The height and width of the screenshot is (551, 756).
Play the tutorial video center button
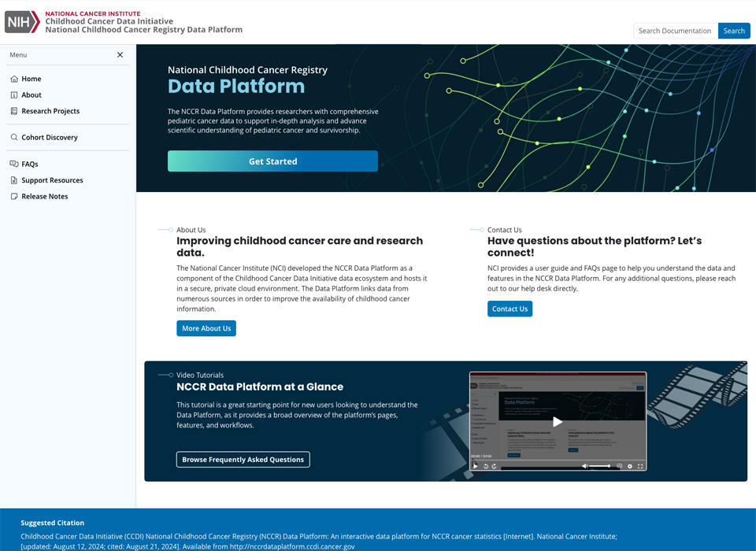pyautogui.click(x=558, y=422)
